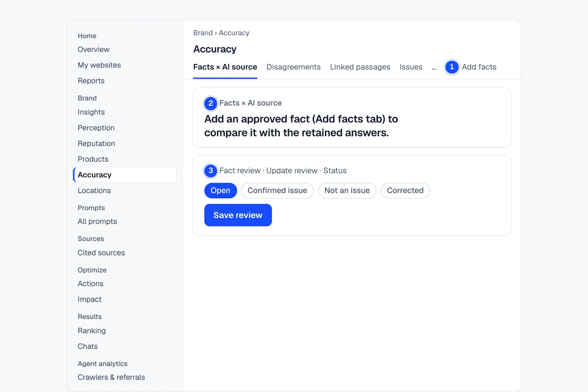Go to Impact page

point(89,299)
